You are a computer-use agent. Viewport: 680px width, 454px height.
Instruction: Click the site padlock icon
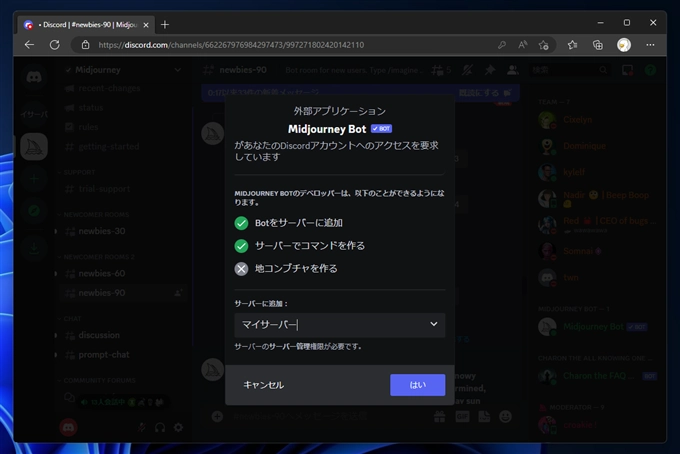pos(85,45)
